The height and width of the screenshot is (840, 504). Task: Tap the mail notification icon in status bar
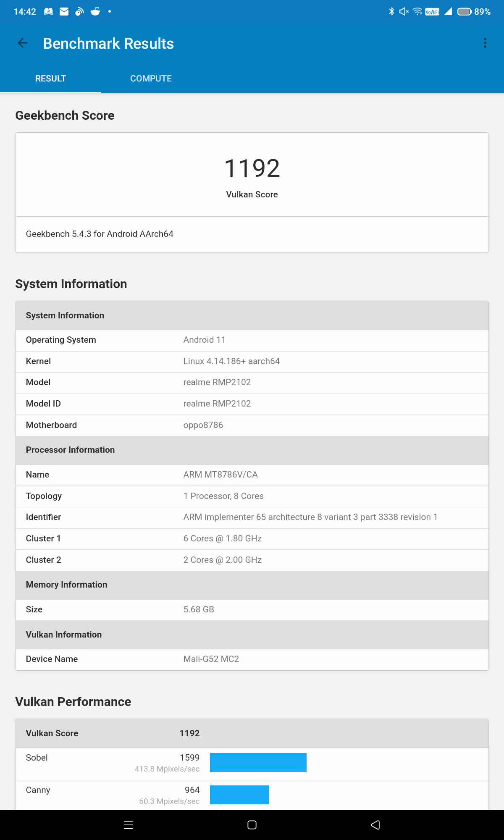point(64,12)
